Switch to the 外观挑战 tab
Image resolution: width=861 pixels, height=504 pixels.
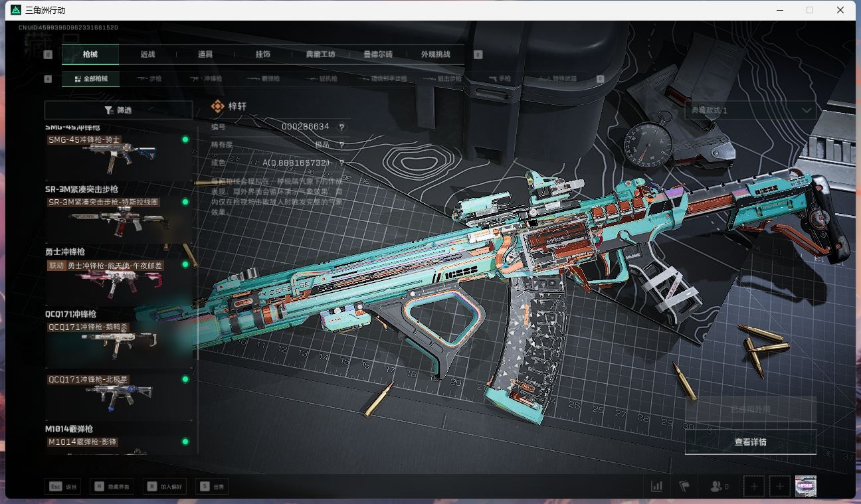tap(435, 54)
